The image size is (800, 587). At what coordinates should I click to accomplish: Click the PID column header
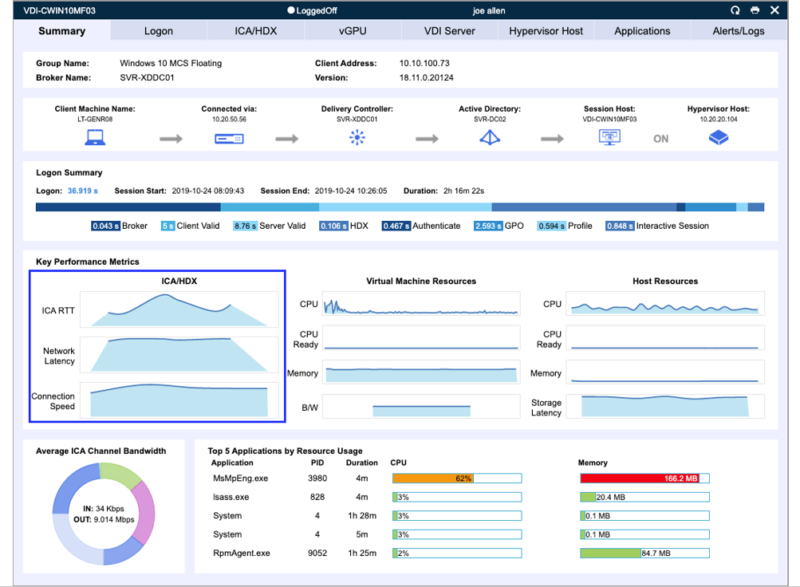point(317,463)
